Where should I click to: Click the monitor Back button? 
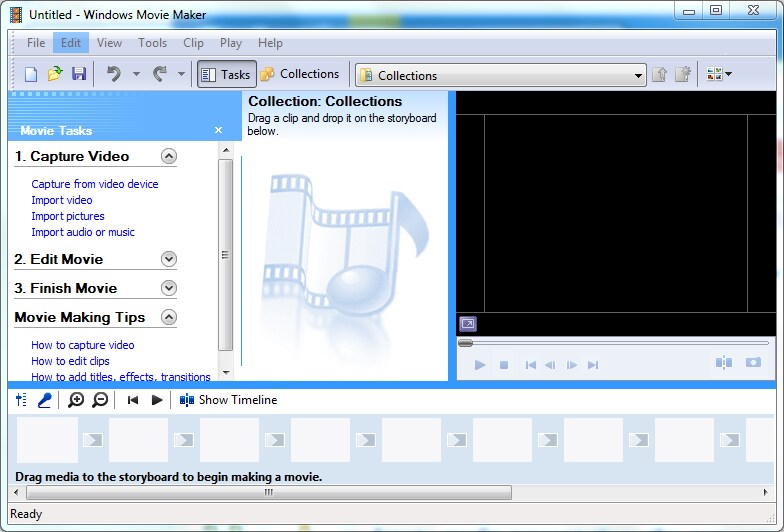530,365
